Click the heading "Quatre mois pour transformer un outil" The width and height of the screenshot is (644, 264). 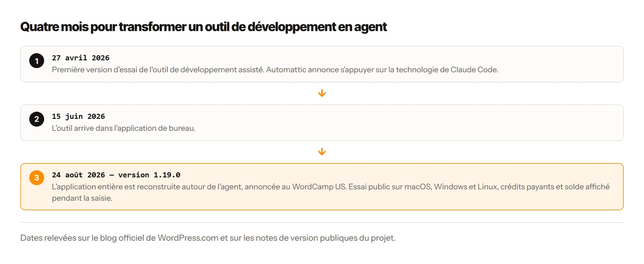204,27
